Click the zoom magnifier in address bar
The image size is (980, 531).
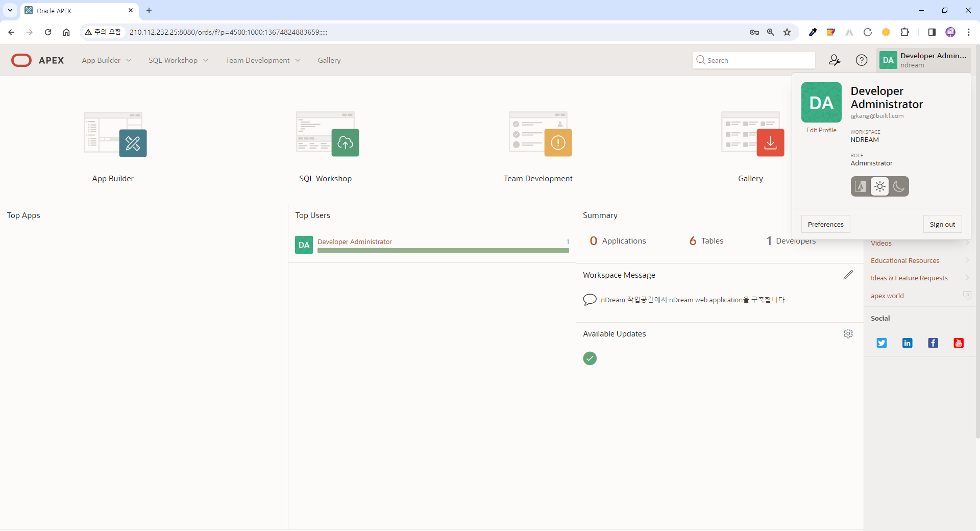771,32
